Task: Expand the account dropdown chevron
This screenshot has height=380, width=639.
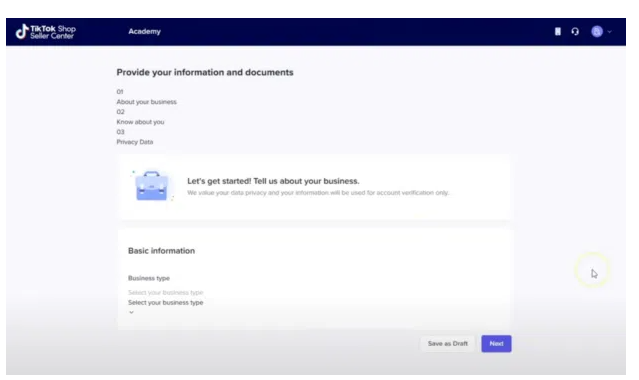Action: pyautogui.click(x=610, y=31)
